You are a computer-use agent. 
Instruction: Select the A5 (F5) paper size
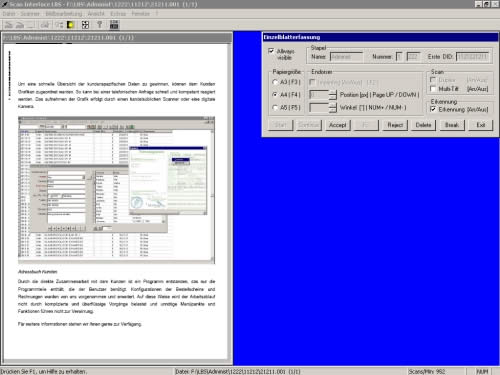(x=275, y=108)
